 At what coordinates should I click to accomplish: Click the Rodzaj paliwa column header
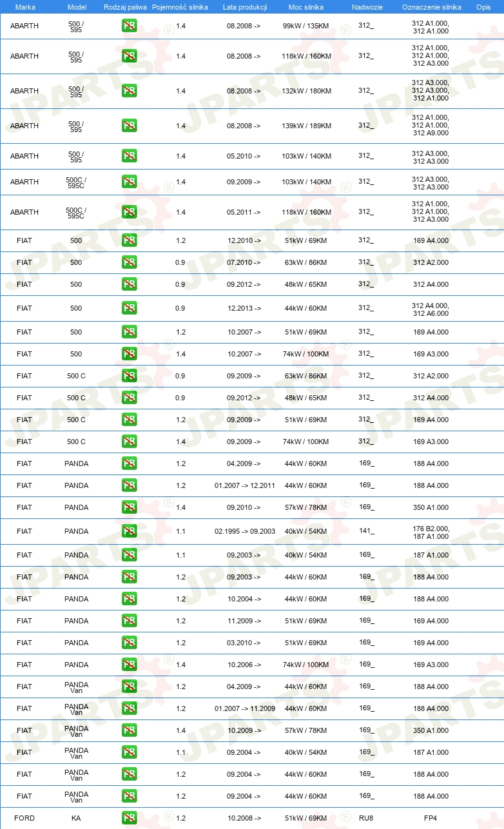tap(125, 7)
